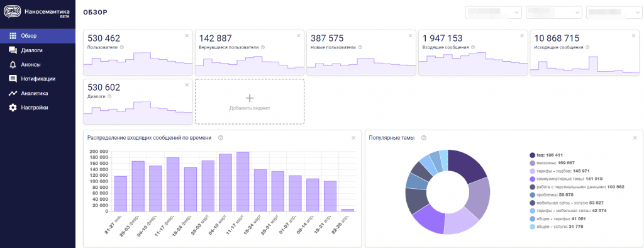Click the 11-17 март bar
Image resolution: width=644 pixels, height=248 pixels.
(x=242, y=182)
